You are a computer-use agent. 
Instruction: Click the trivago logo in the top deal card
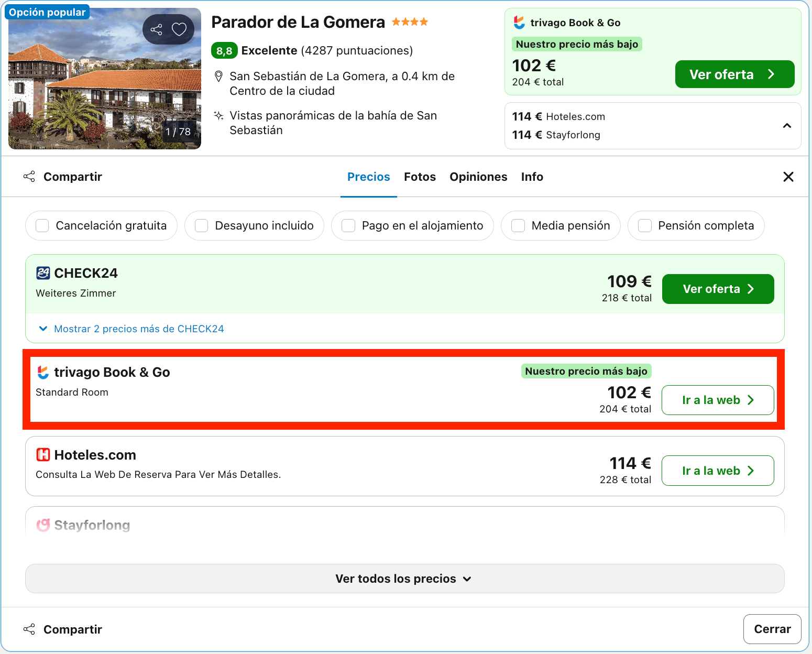coord(519,23)
